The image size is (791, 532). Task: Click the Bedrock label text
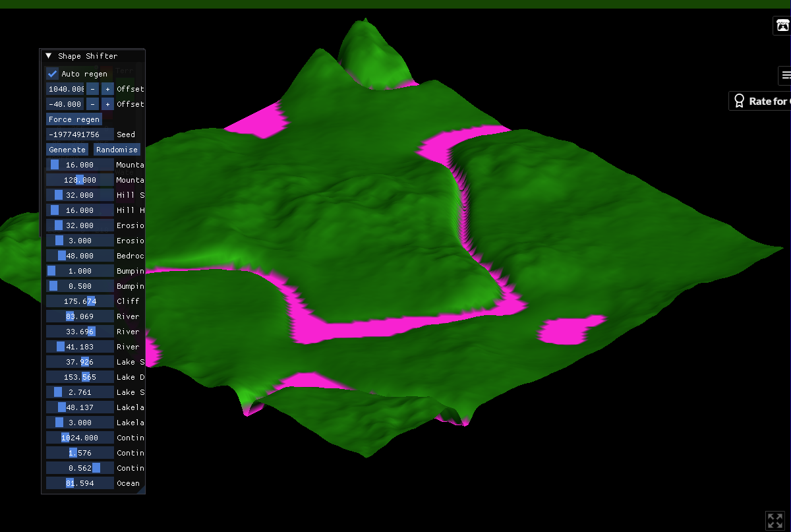coord(131,256)
